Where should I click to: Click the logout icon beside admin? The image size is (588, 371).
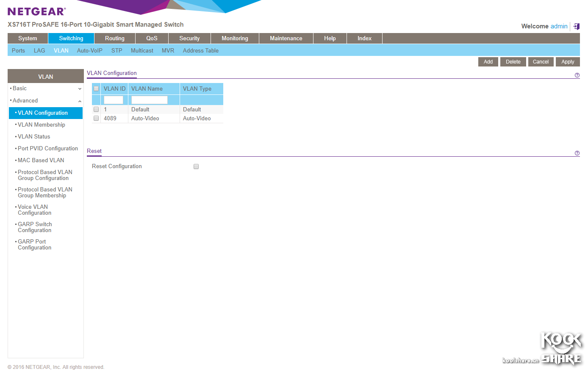[x=576, y=26]
